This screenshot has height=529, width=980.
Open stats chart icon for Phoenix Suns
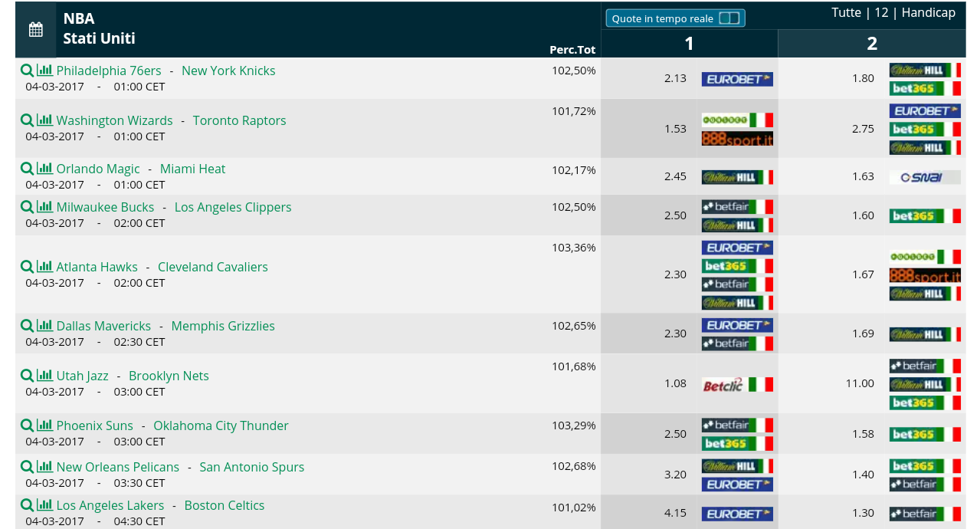(45, 426)
